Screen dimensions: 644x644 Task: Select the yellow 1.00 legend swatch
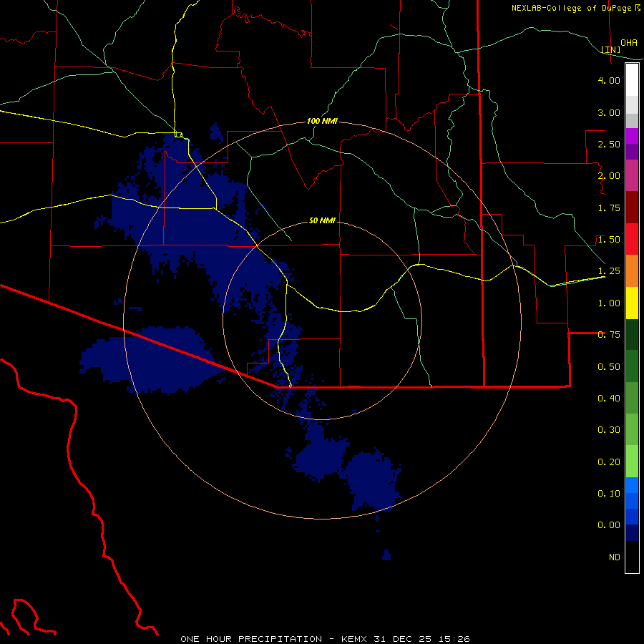632,303
